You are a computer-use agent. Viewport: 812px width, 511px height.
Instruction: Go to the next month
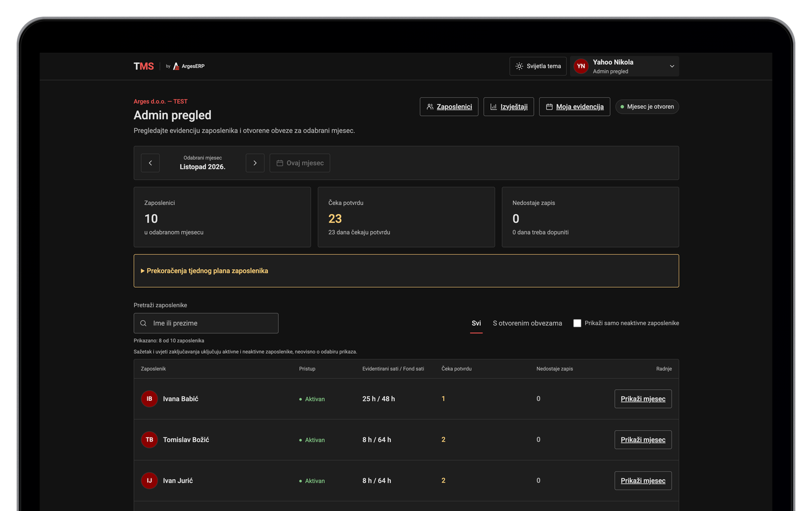(x=255, y=163)
